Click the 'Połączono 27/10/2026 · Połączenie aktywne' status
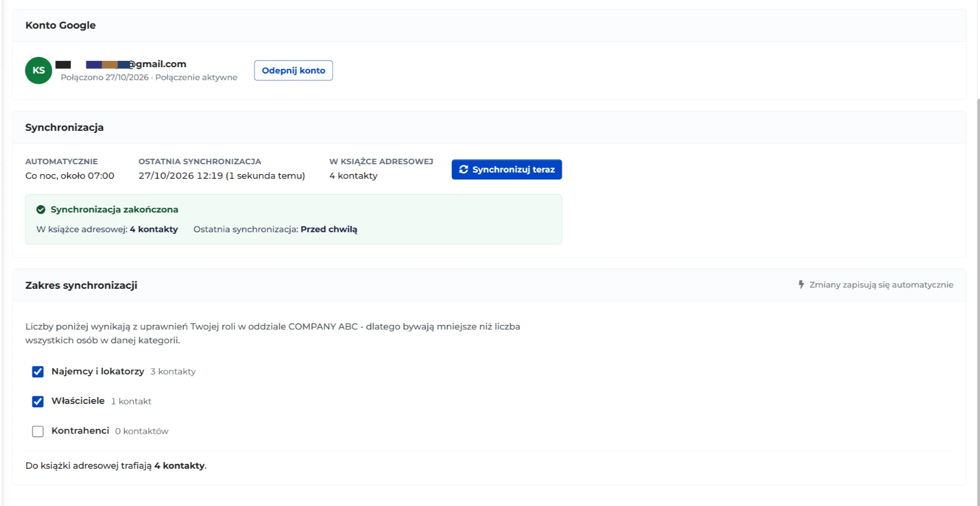 (x=149, y=77)
